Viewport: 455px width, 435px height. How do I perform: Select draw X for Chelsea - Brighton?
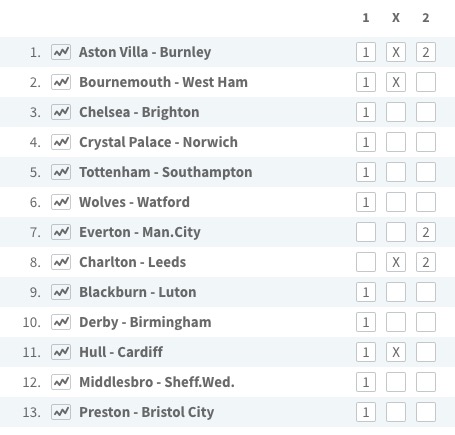[396, 112]
